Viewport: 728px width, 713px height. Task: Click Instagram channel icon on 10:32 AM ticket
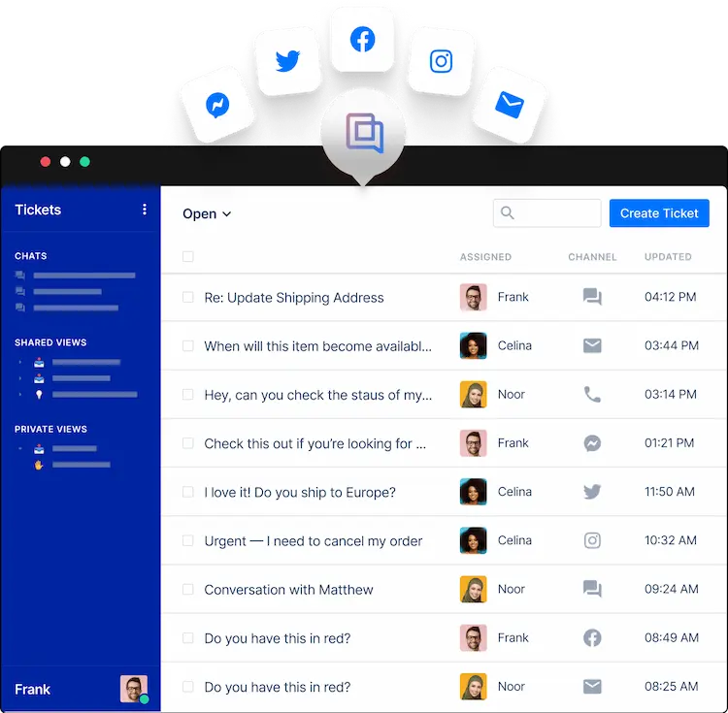tap(592, 540)
